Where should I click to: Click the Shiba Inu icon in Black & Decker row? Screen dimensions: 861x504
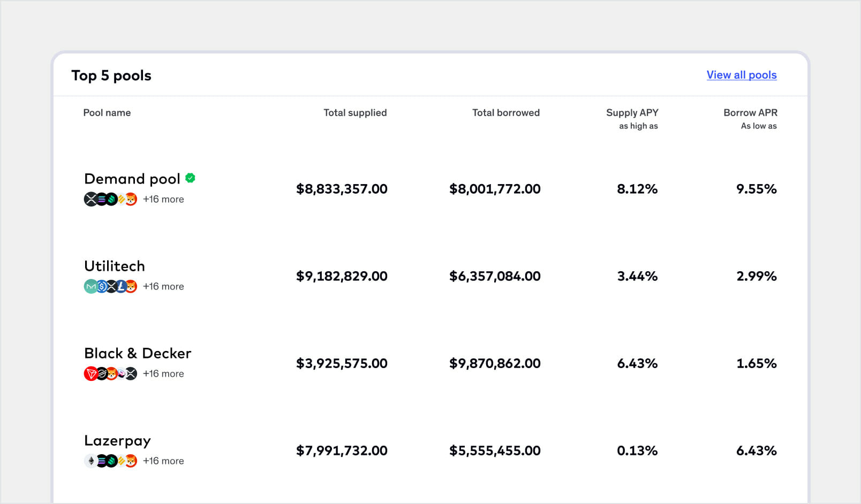pos(111,374)
